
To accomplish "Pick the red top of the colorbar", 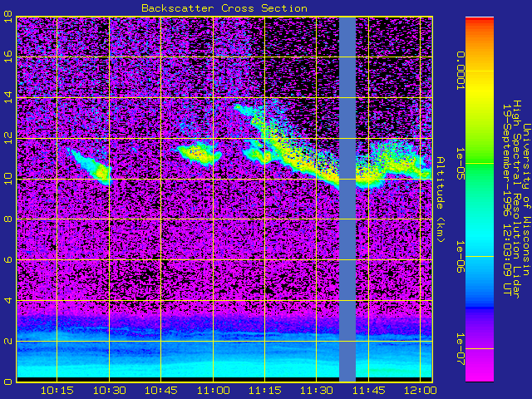I will (x=480, y=21).
